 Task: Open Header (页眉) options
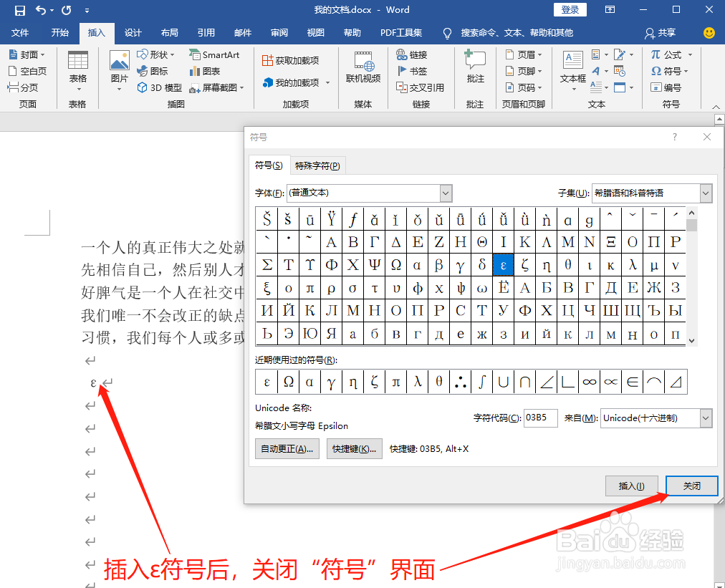click(x=524, y=54)
